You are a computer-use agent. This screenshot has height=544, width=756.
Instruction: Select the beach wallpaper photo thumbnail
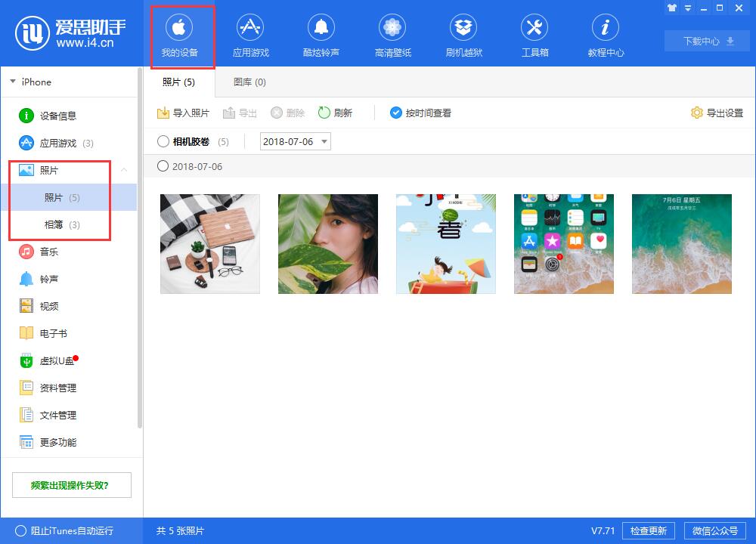[x=681, y=243]
